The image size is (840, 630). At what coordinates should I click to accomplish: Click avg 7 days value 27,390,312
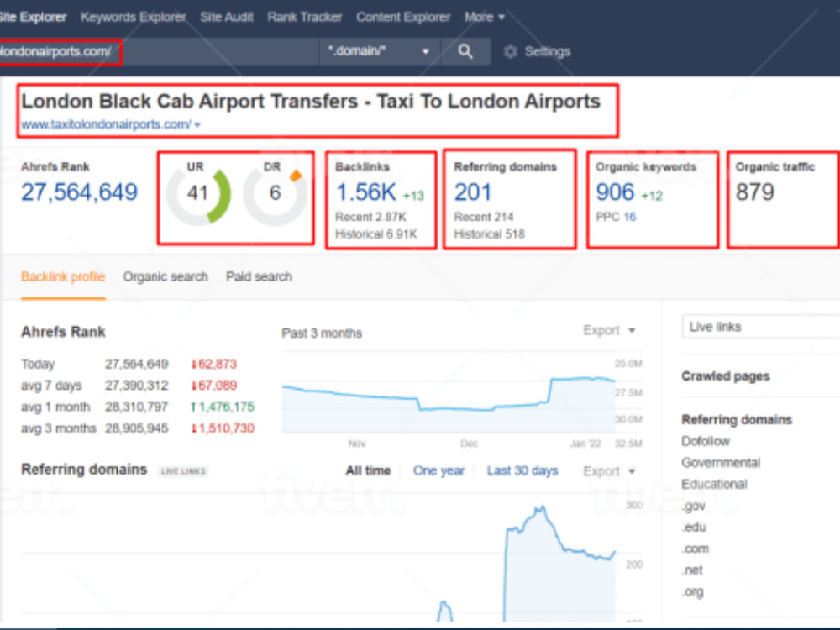[137, 386]
